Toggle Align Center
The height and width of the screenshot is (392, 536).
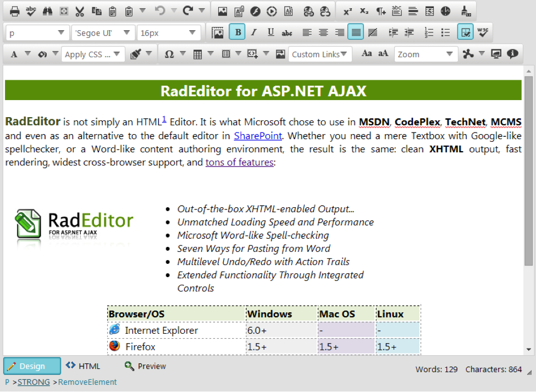coord(323,32)
